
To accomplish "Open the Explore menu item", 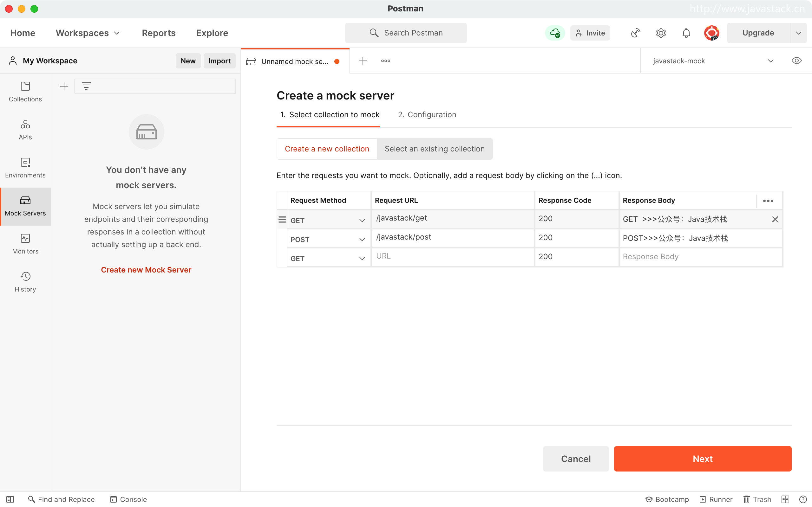I will click(x=212, y=33).
